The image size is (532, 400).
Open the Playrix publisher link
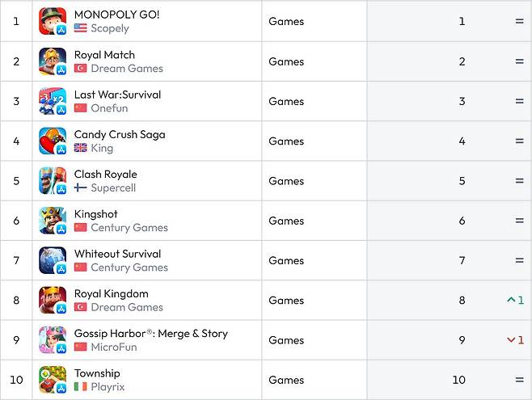point(108,387)
